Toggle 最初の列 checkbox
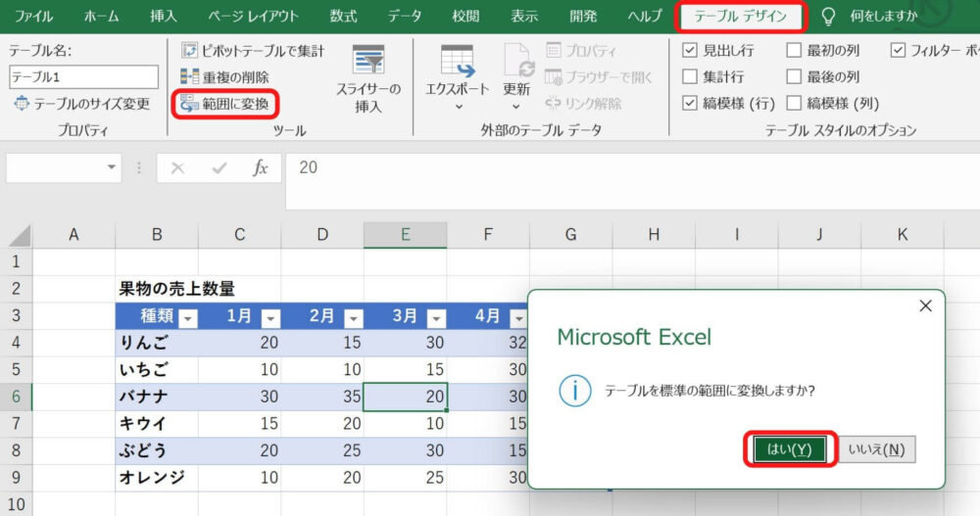This screenshot has width=980, height=516. (x=793, y=51)
